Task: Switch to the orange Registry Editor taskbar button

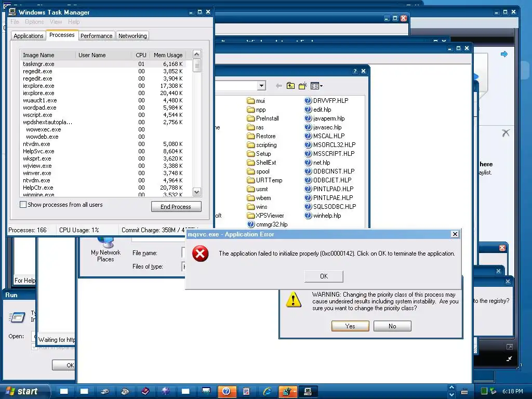Action: (x=287, y=391)
